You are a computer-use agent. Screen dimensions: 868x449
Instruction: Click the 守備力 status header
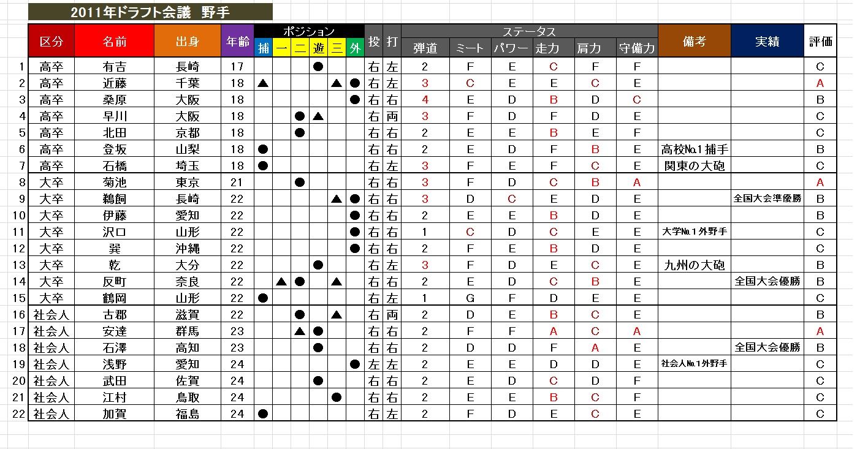pos(637,49)
